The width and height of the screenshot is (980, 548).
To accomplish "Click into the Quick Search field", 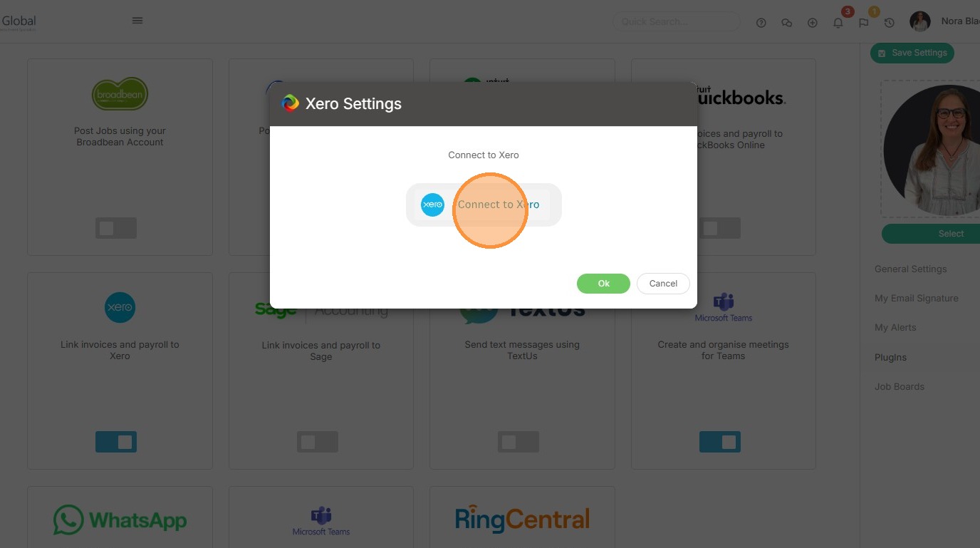I will point(677,22).
